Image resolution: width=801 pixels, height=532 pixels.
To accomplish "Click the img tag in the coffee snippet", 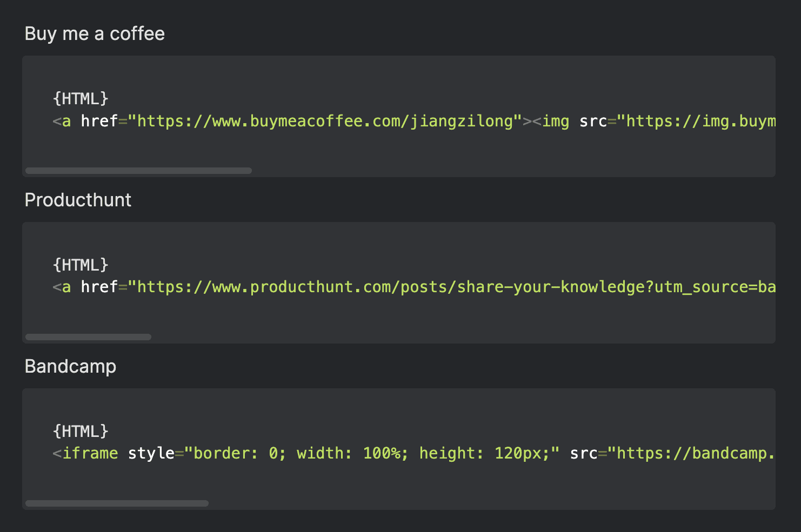I will click(x=556, y=122).
